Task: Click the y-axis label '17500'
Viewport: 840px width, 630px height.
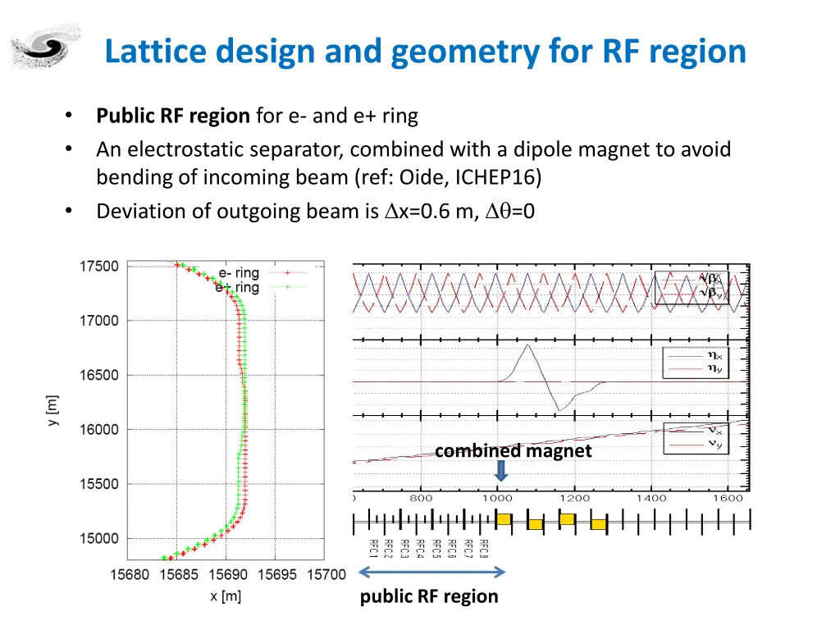Action: click(x=99, y=267)
